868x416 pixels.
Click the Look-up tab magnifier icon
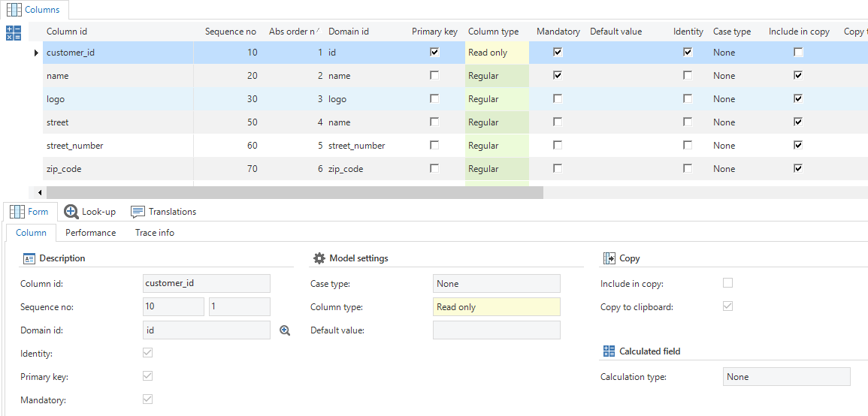(71, 212)
